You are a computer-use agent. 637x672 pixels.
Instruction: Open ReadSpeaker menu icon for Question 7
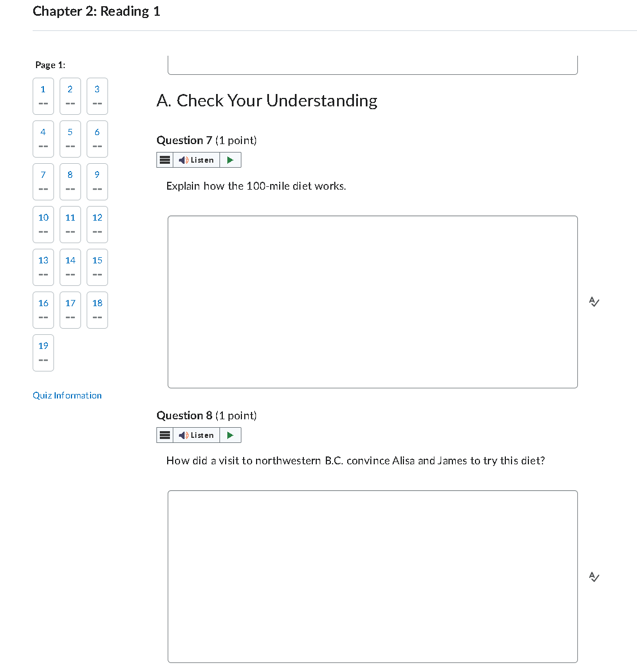(165, 160)
